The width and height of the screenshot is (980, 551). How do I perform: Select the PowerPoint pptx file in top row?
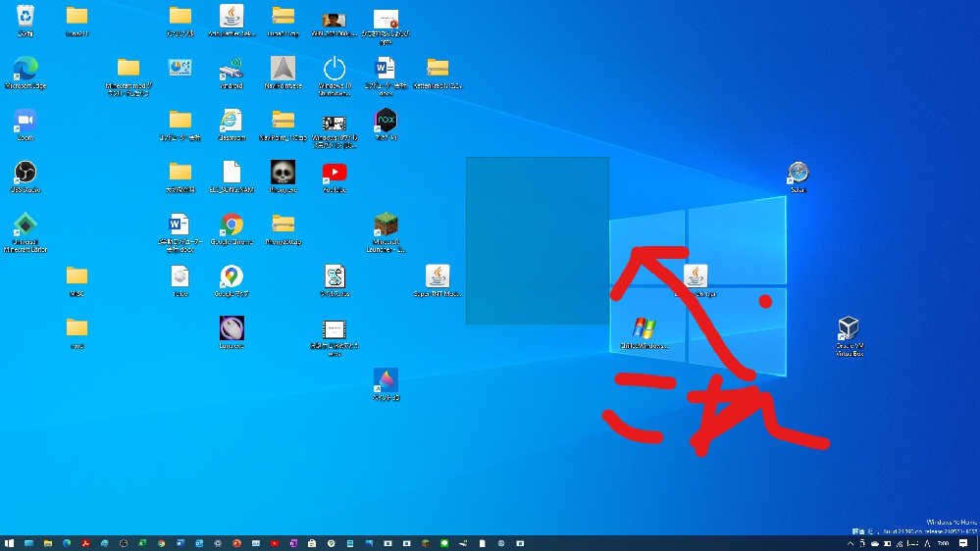pyautogui.click(x=386, y=25)
